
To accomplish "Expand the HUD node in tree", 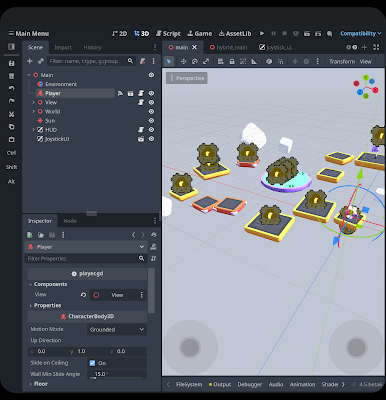I will click(33, 130).
